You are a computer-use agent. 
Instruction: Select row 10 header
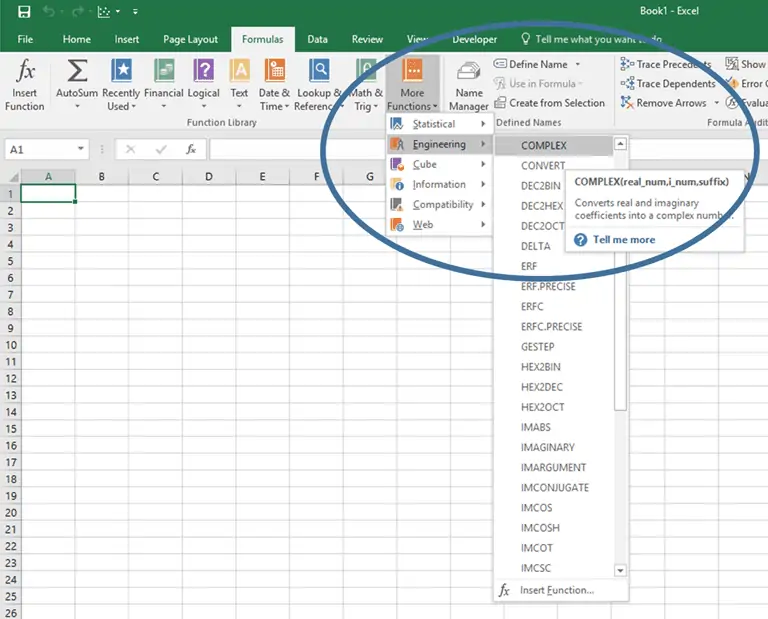(x=10, y=345)
